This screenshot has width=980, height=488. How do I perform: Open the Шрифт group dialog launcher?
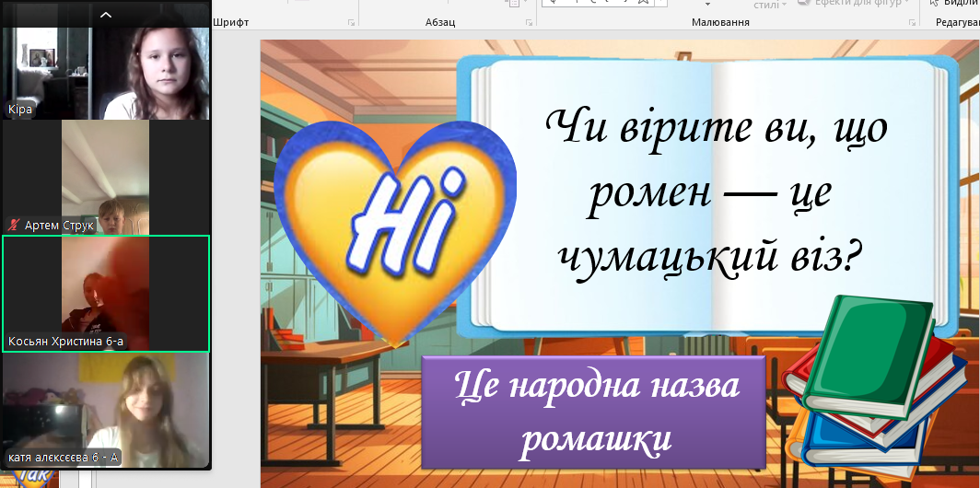[352, 22]
